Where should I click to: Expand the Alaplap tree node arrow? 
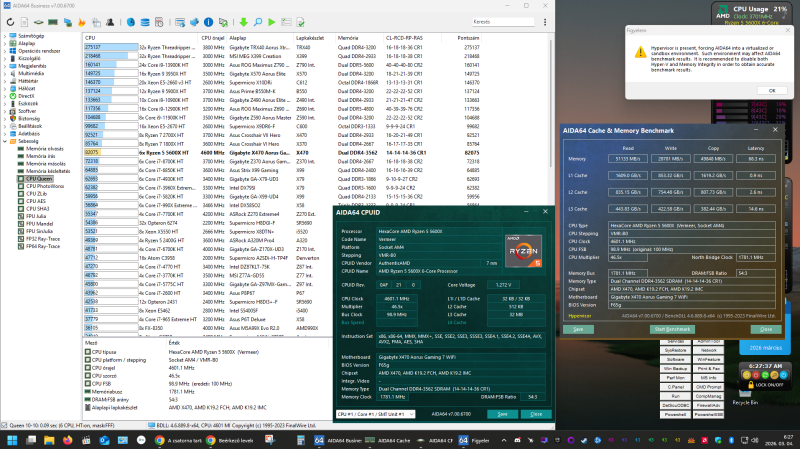(5, 43)
